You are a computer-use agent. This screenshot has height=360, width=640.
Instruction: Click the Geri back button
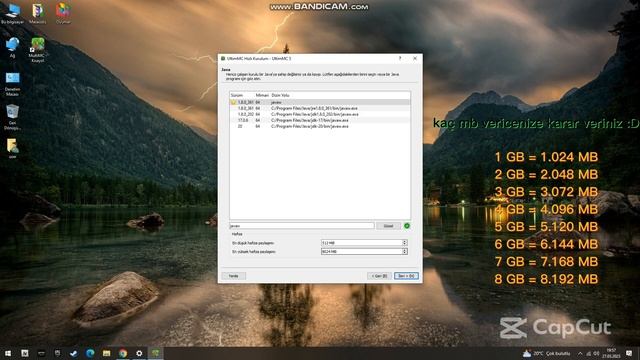coord(379,276)
